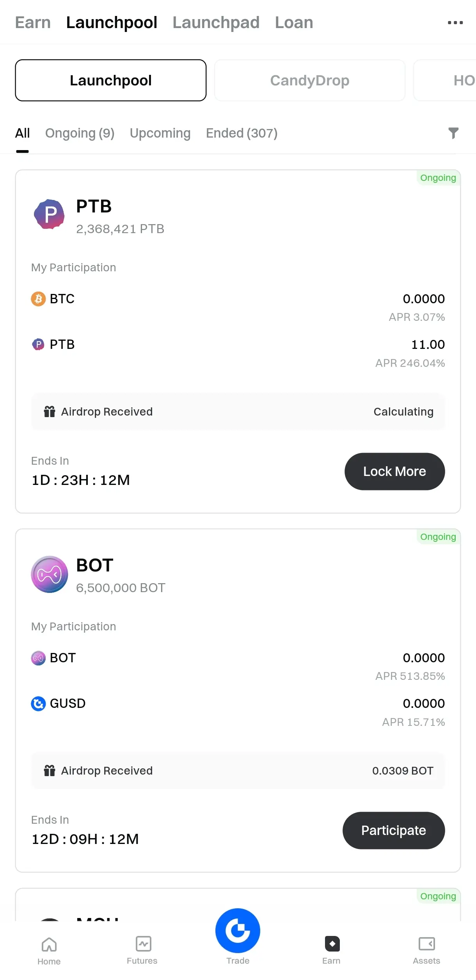
Task: Click the Participate button for BOT
Action: click(394, 830)
